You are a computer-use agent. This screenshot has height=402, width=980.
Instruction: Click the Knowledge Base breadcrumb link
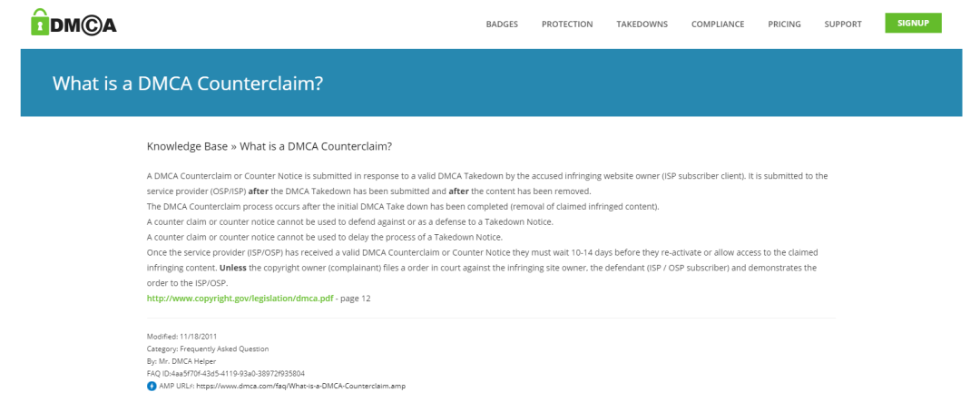[189, 146]
